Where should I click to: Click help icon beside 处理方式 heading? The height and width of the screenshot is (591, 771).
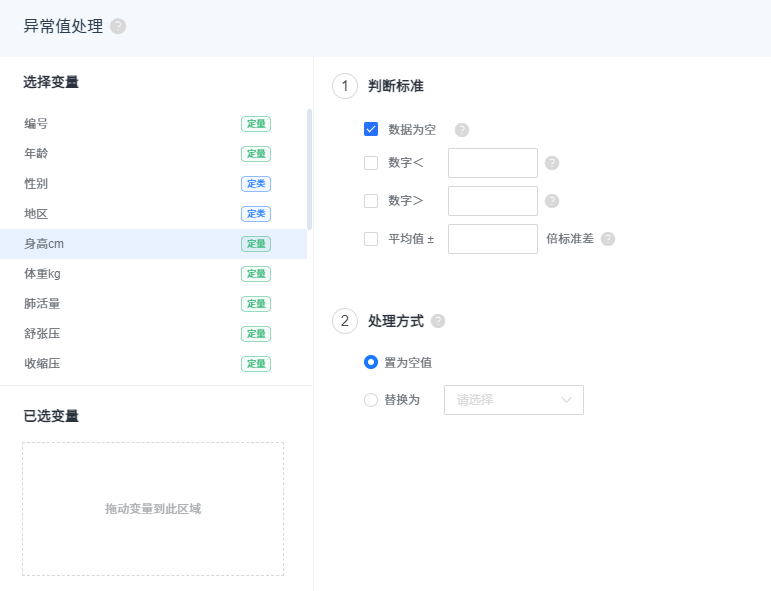pyautogui.click(x=438, y=321)
